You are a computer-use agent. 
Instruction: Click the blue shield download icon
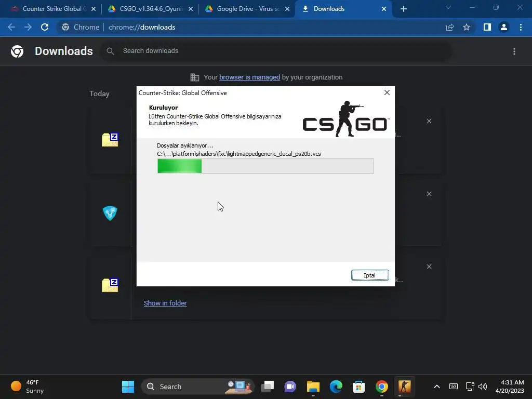coord(110,213)
